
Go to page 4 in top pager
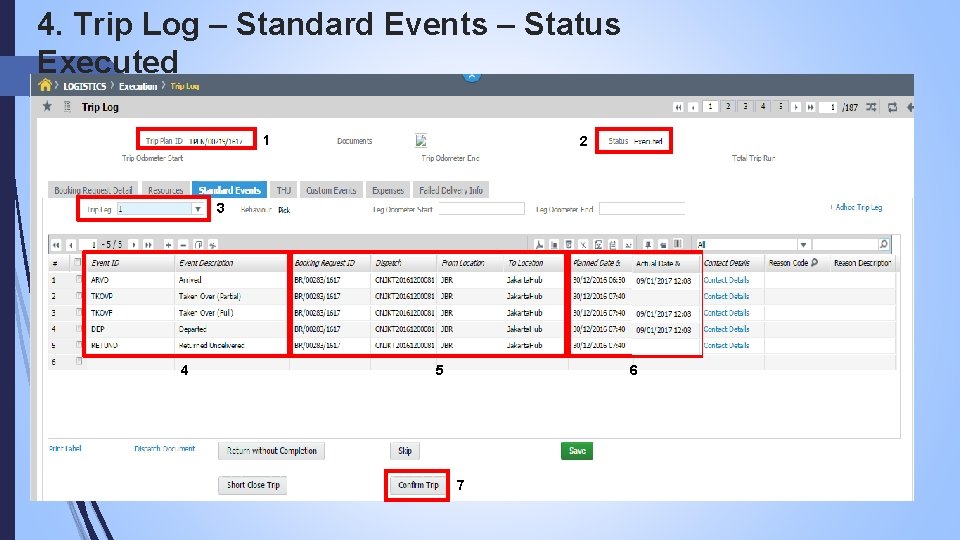click(763, 107)
